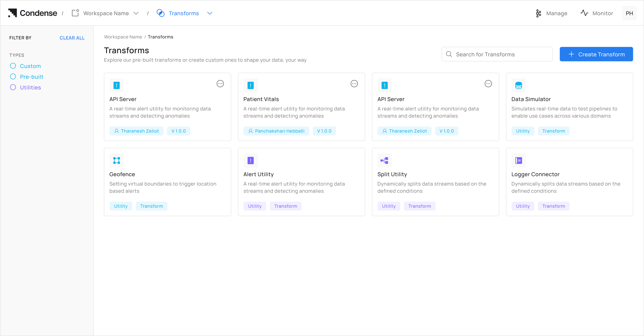Click the Condense logo icon
The width and height of the screenshot is (644, 336).
click(13, 13)
